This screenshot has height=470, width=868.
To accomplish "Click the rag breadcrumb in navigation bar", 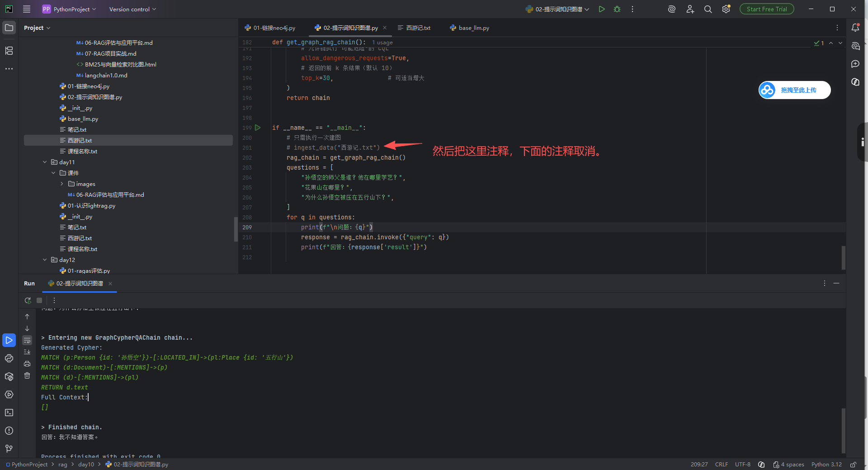I will point(62,465).
